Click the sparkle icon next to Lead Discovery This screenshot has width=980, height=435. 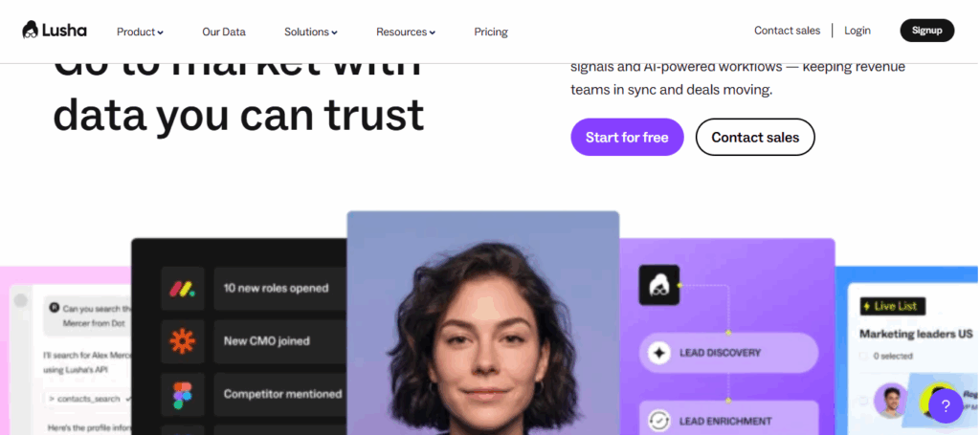coord(658,353)
